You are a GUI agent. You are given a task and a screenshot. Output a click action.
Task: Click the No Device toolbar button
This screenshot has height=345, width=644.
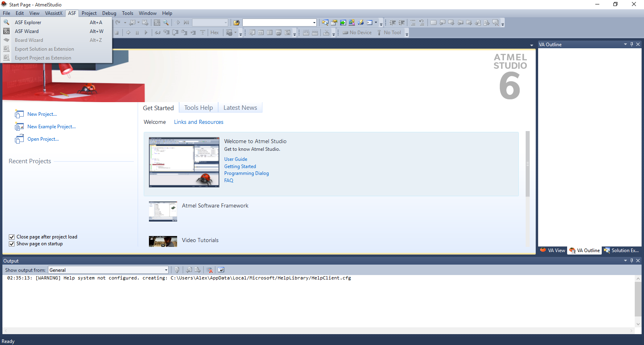(357, 33)
